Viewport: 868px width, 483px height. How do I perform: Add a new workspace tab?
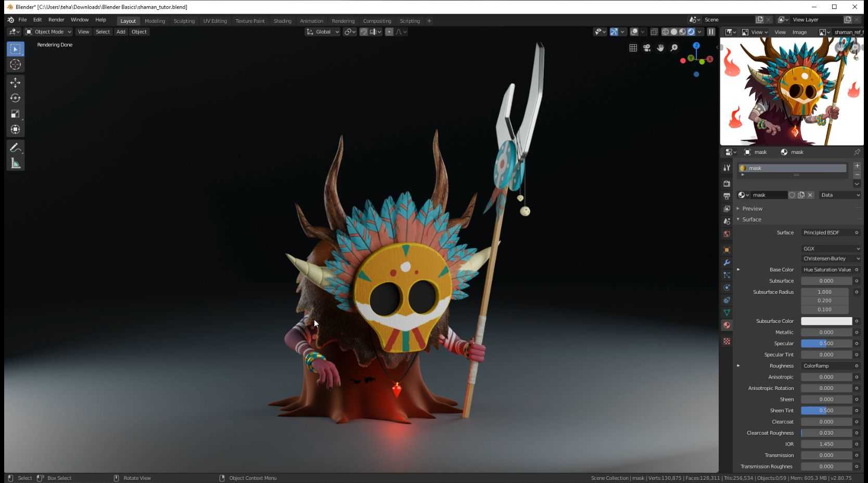tap(429, 21)
